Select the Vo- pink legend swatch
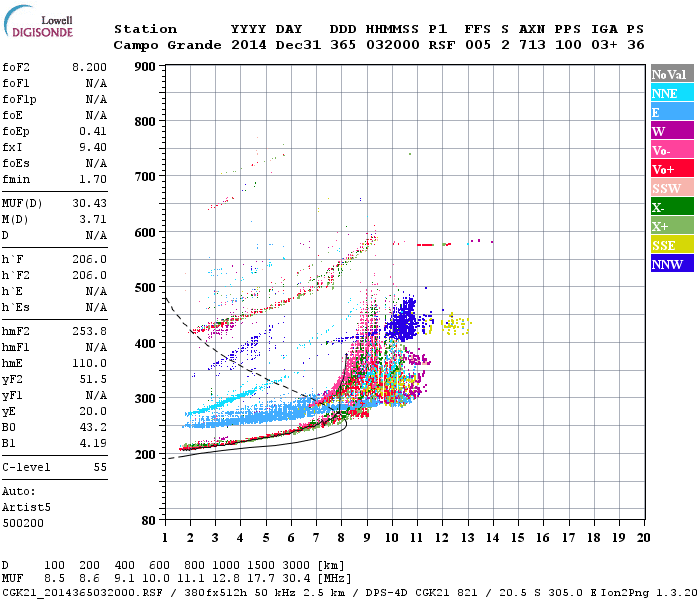 [x=672, y=150]
